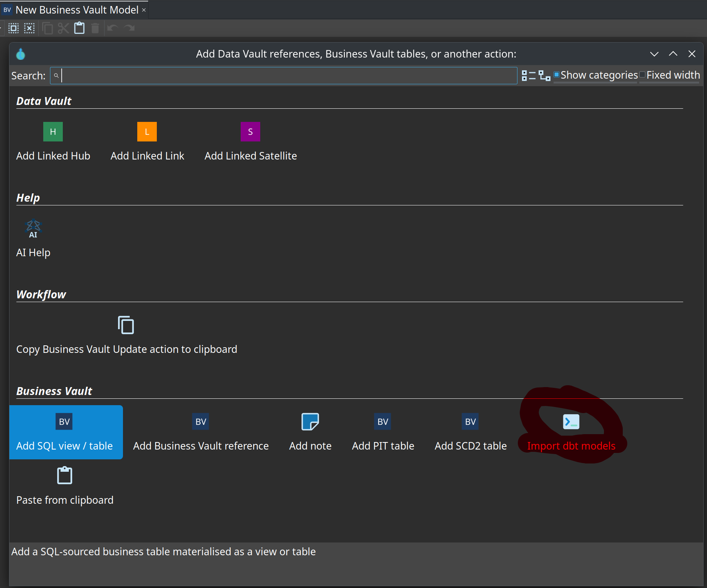Click the Business Vault category heading
Viewport: 707px width, 588px height.
54,391
